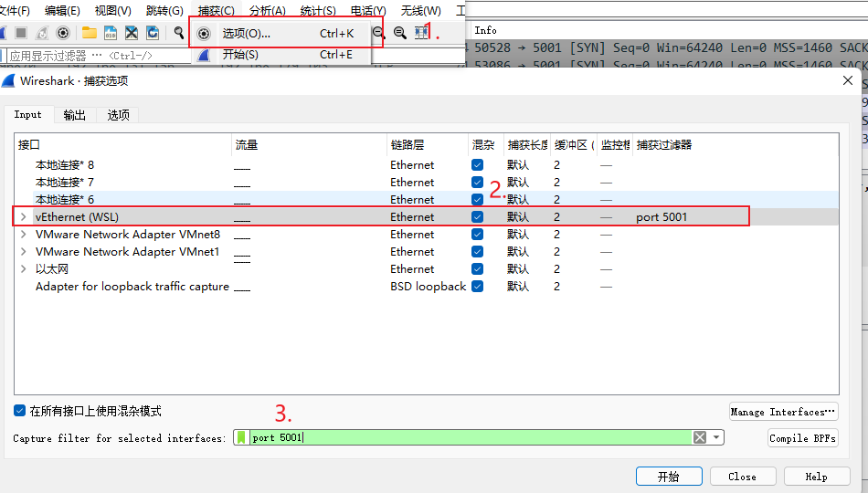Uncheck 在所有接口上使用混杂模式 checkbox
Screen dimensions: 868x493
19,411
